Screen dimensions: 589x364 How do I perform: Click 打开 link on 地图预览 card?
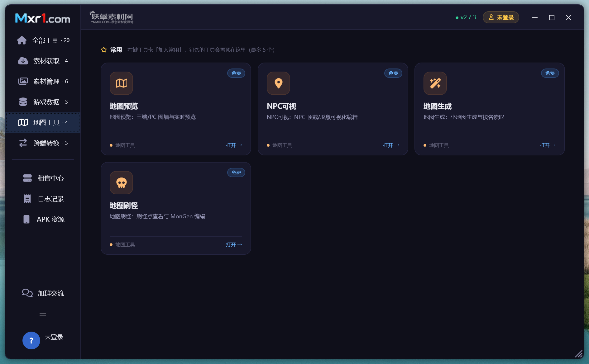click(x=234, y=145)
